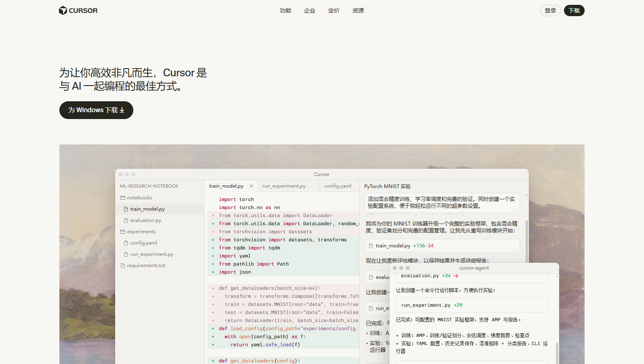Click the chat panel vertical scrollbar
Image resolution: width=644 pixels, height=364 pixels.
526,242
